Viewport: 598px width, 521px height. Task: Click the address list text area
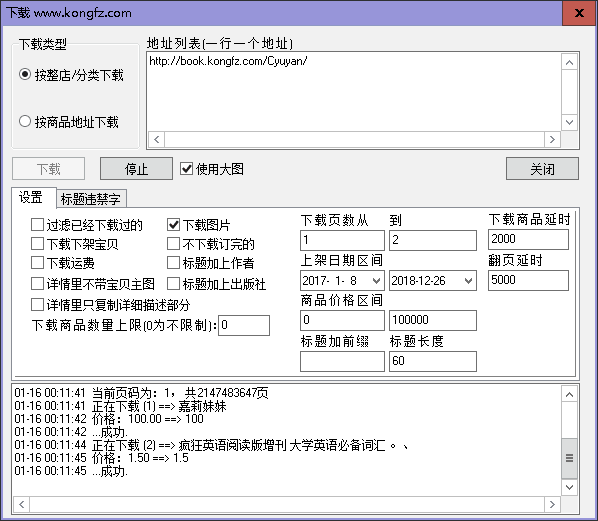coord(354,92)
